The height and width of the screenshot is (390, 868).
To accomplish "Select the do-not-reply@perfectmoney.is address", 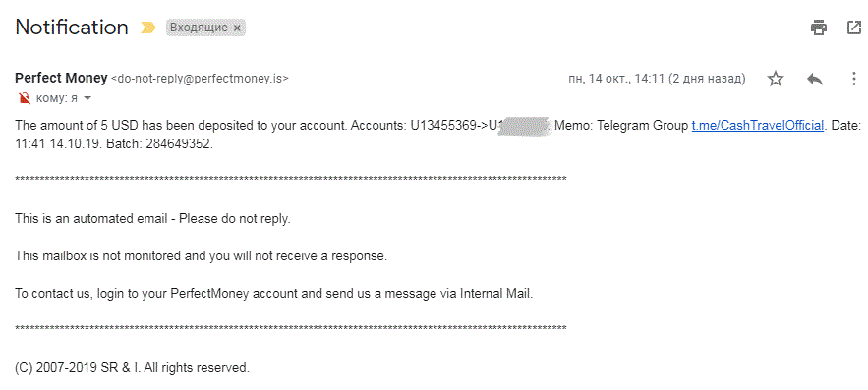I will pos(200,79).
